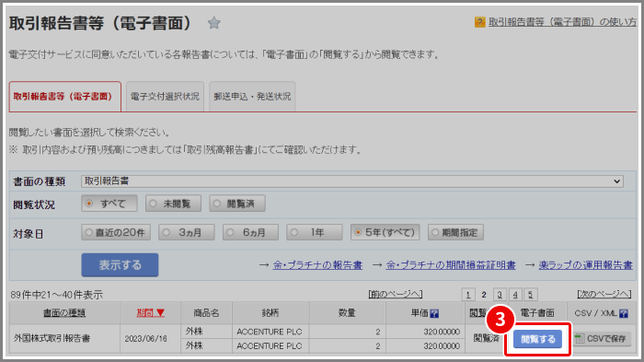Go to 前のページへ
Viewport: 644px width, 362px height.
point(395,294)
